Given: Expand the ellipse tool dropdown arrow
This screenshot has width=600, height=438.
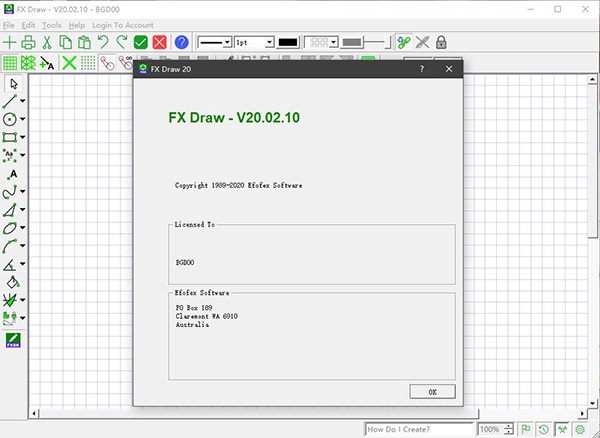Looking at the screenshot, I should 23,228.
